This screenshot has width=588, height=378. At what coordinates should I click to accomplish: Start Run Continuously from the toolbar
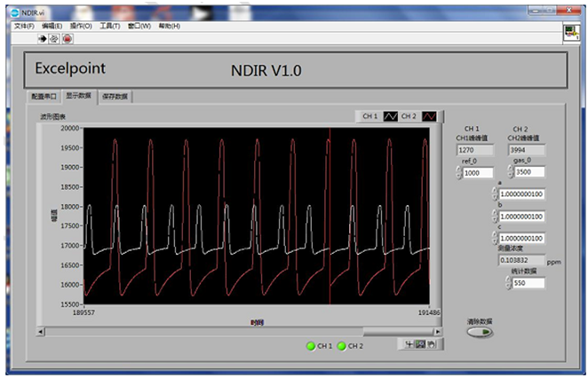[x=54, y=38]
